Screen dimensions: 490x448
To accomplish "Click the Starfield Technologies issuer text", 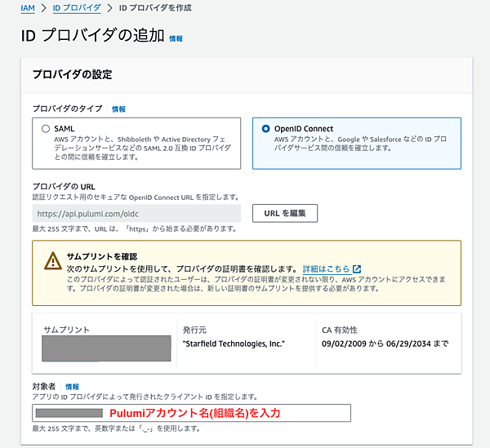I will (234, 344).
